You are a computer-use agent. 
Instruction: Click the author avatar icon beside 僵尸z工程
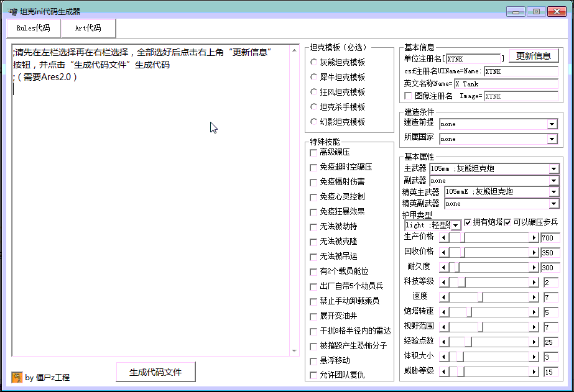click(17, 377)
